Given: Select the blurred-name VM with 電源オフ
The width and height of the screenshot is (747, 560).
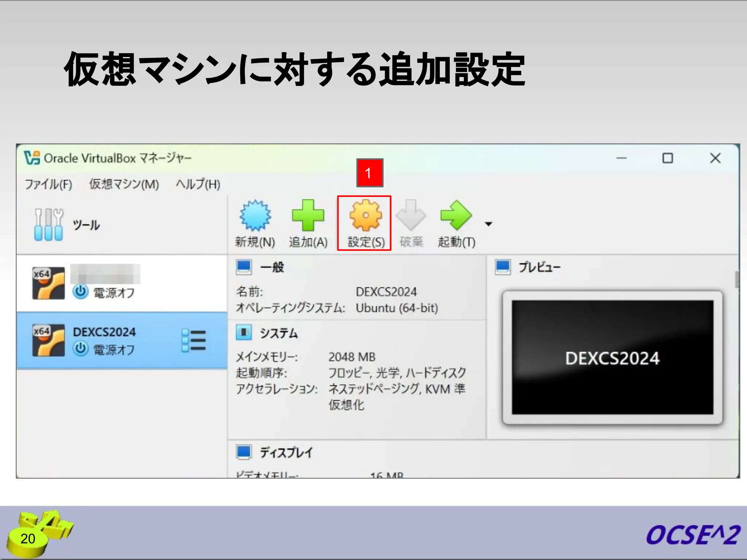Looking at the screenshot, I should pyautogui.click(x=121, y=283).
